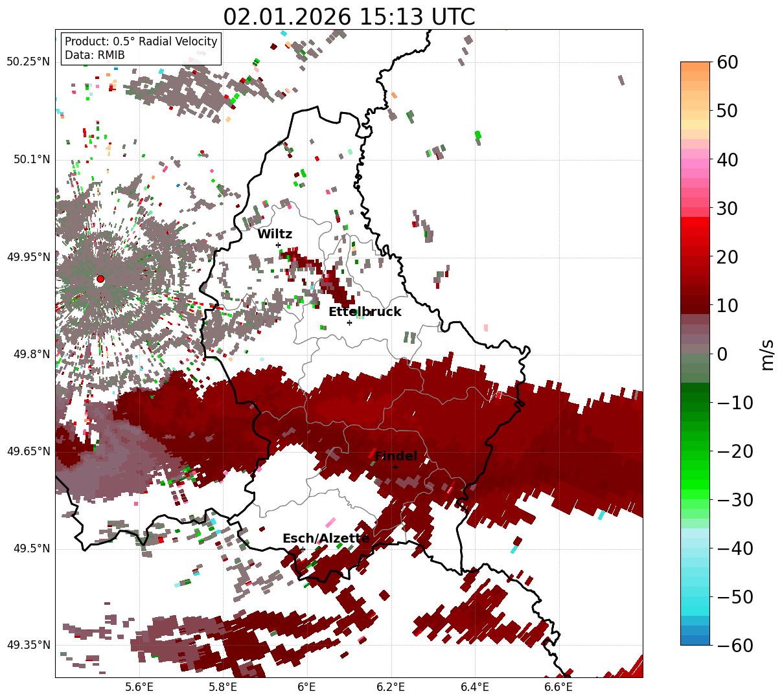Click the 6.4°E longitude tick label
Viewport: 782px width, 700px height.
(474, 688)
